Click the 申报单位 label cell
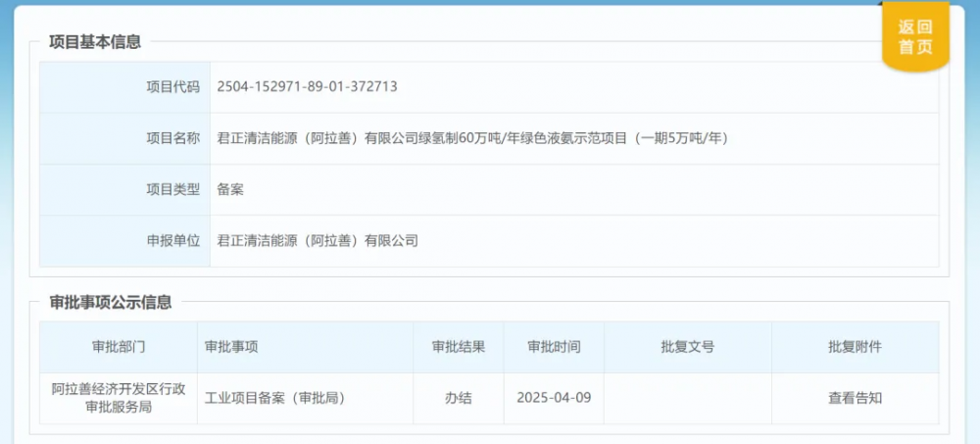This screenshot has height=444, width=980. pyautogui.click(x=125, y=241)
